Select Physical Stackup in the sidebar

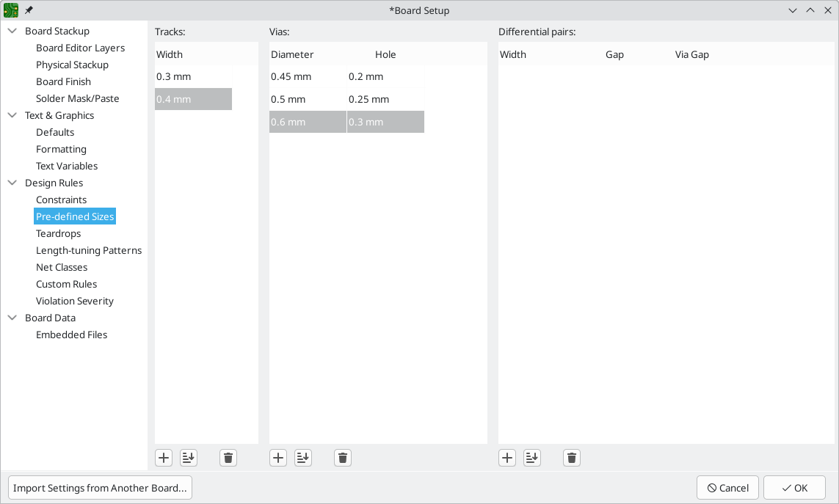(x=72, y=65)
